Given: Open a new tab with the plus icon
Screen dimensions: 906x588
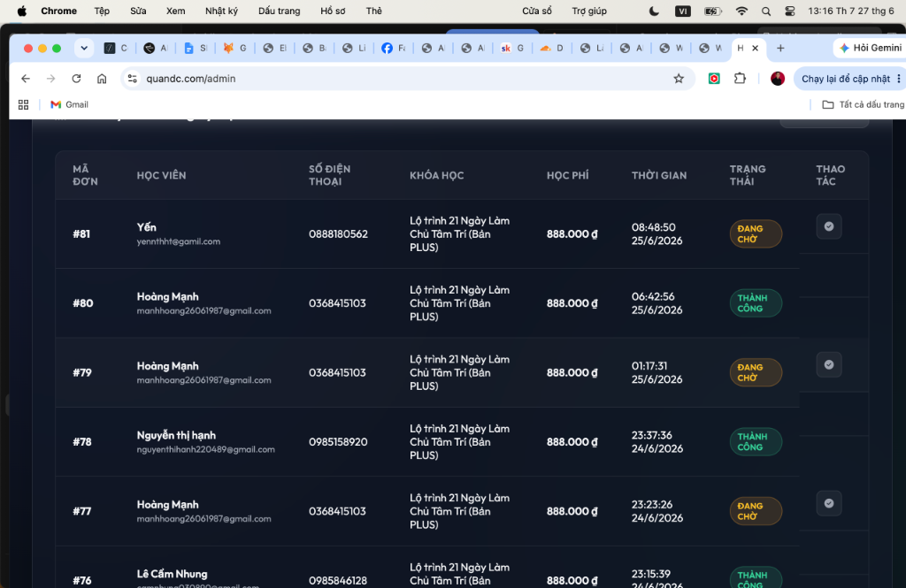Looking at the screenshot, I should 780,49.
